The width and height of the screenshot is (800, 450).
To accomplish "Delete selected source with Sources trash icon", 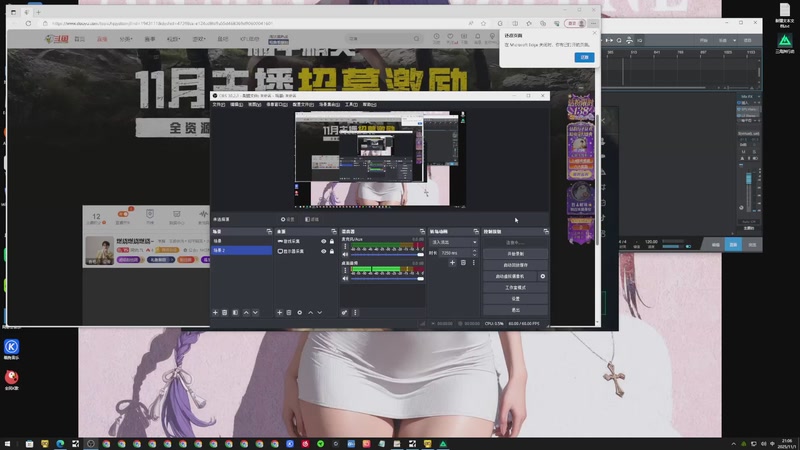I will click(289, 313).
